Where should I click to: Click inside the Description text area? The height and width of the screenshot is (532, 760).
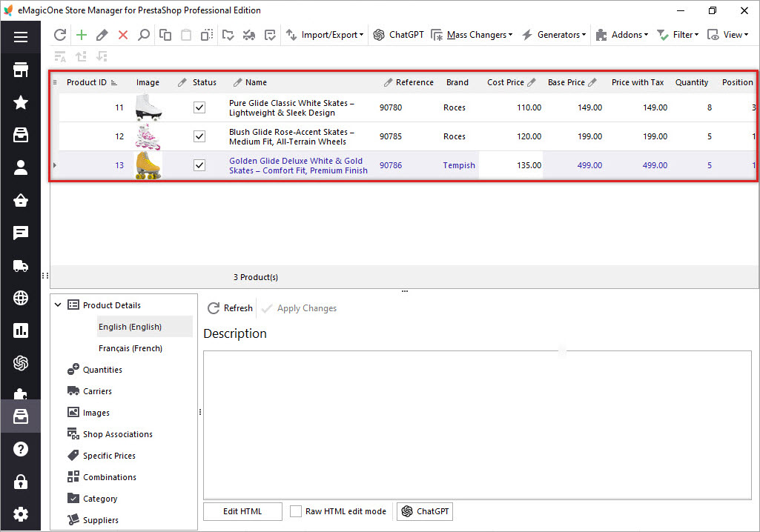[478, 425]
